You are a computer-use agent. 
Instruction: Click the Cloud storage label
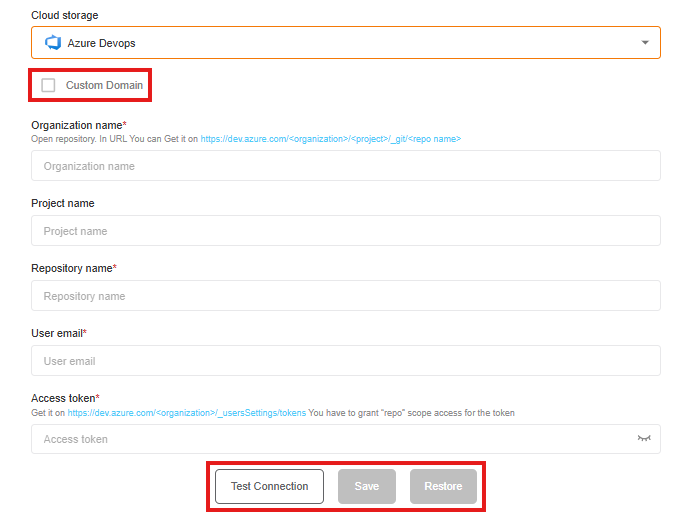(65, 15)
